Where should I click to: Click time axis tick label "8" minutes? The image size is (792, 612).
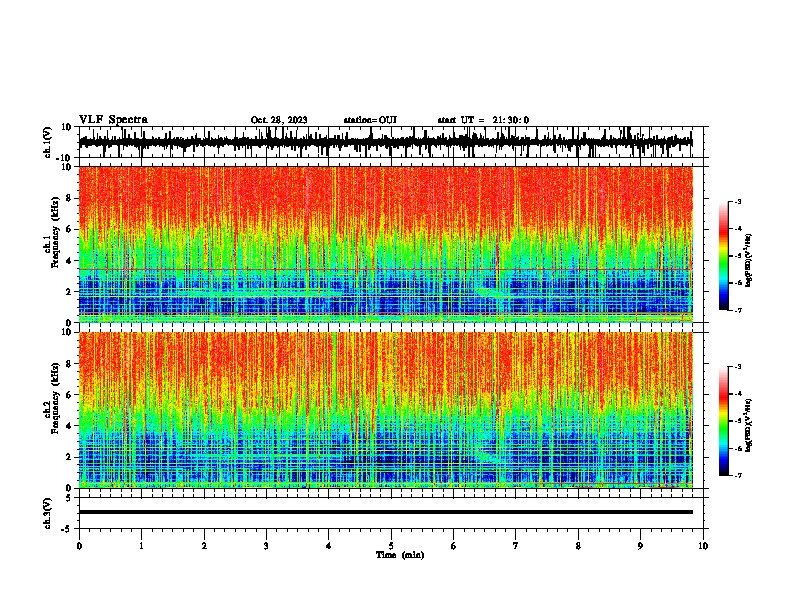pyautogui.click(x=578, y=546)
